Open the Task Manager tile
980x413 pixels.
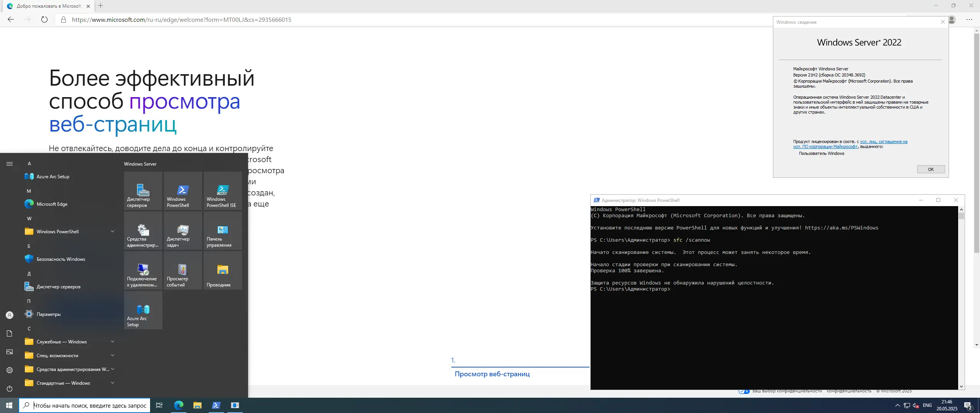183,231
